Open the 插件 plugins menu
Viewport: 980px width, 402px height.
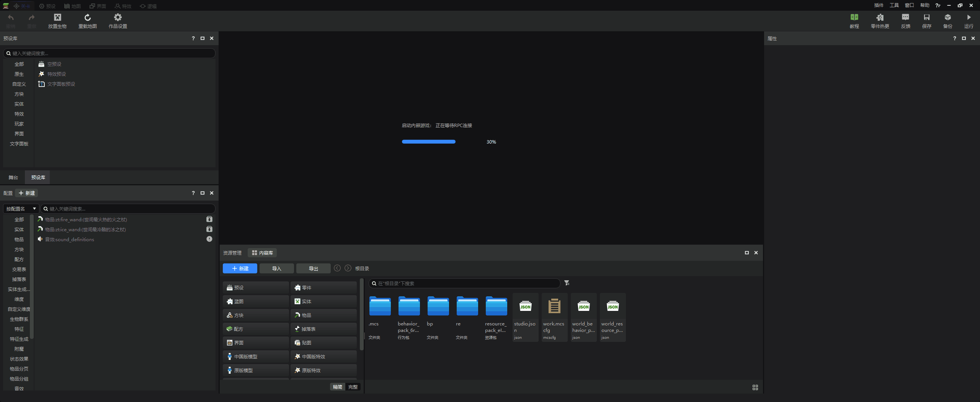[x=879, y=5]
